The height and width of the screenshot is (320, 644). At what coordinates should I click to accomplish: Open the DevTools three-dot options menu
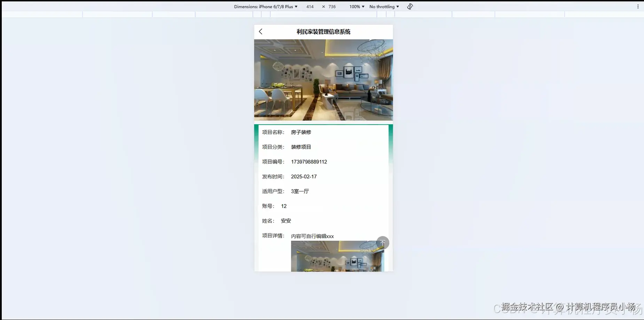tap(638, 6)
